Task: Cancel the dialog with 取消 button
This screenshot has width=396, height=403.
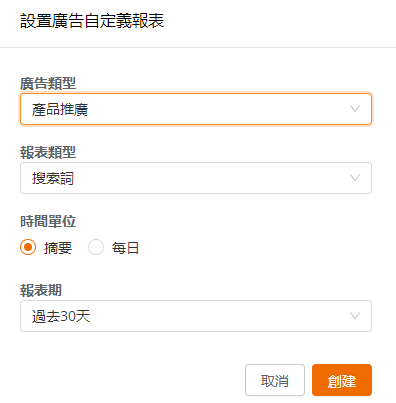Action: point(275,380)
